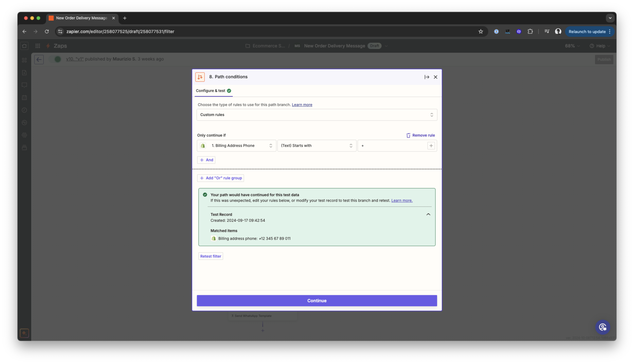The width and height of the screenshot is (634, 364).
Task: Reload the page in browser
Action: 47,32
